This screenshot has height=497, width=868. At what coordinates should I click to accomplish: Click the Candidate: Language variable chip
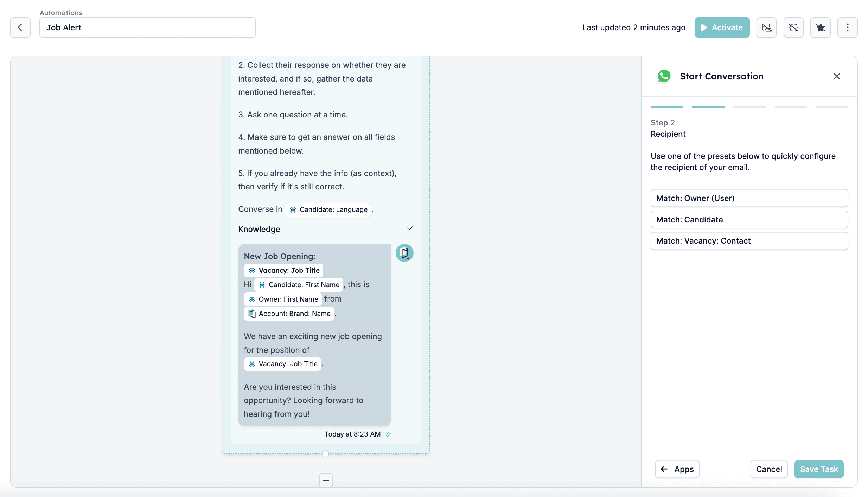(328, 210)
